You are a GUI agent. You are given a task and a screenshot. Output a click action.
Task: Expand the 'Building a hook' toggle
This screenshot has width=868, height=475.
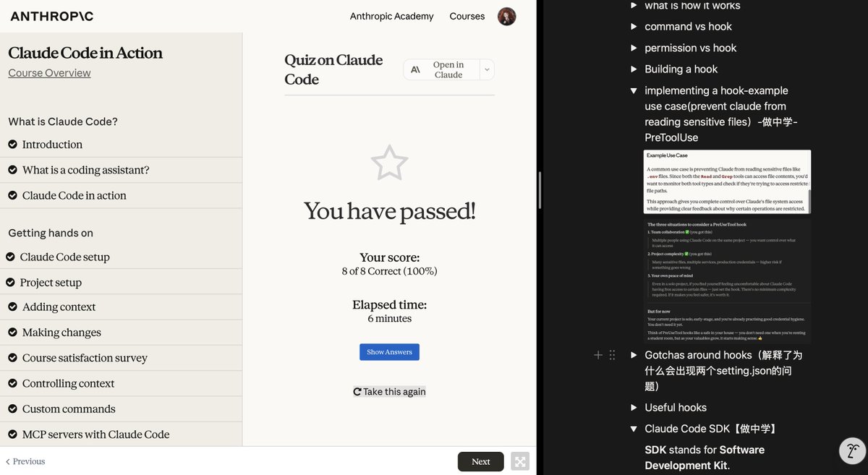pyautogui.click(x=634, y=69)
